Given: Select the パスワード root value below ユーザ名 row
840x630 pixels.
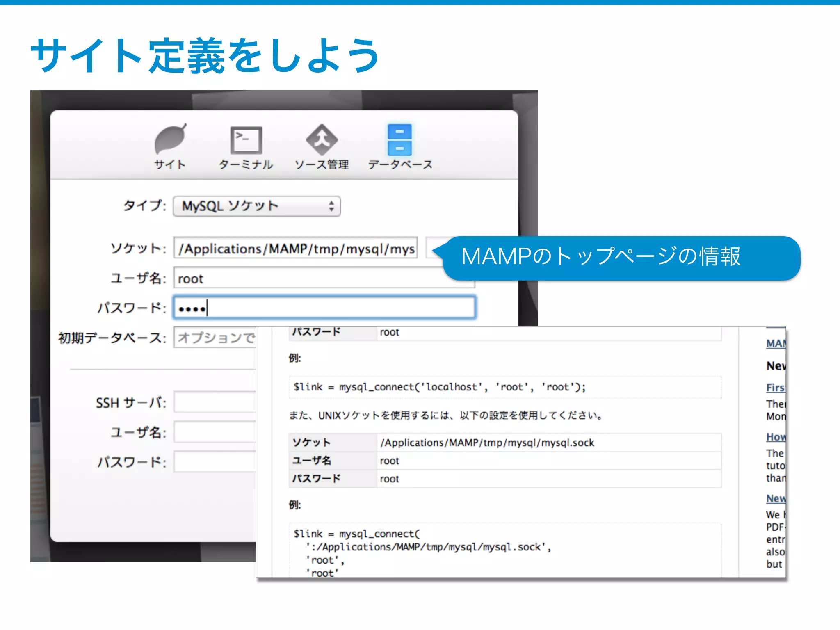Looking at the screenshot, I should pos(549,479).
